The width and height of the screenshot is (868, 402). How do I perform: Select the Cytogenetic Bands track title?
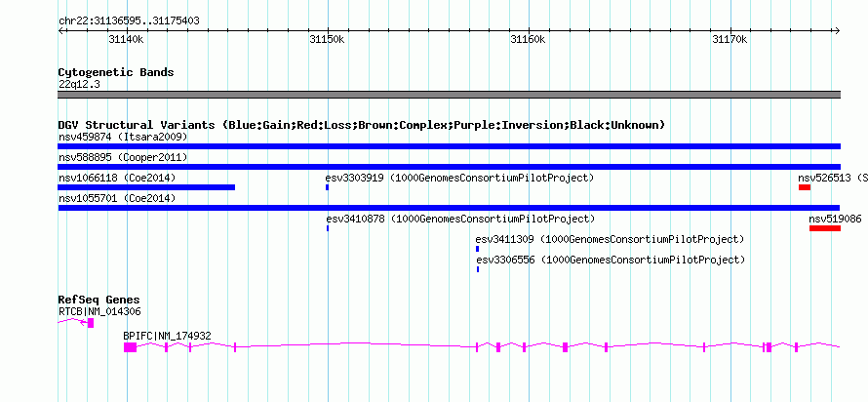coord(116,72)
